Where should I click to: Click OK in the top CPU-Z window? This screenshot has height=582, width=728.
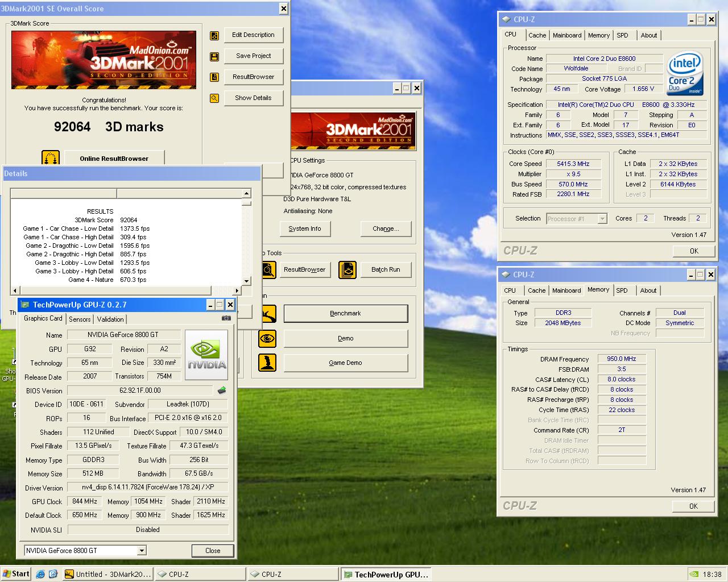(694, 251)
